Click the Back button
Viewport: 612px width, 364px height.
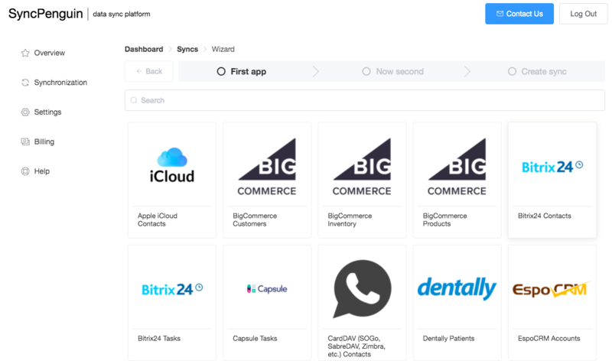tap(148, 71)
